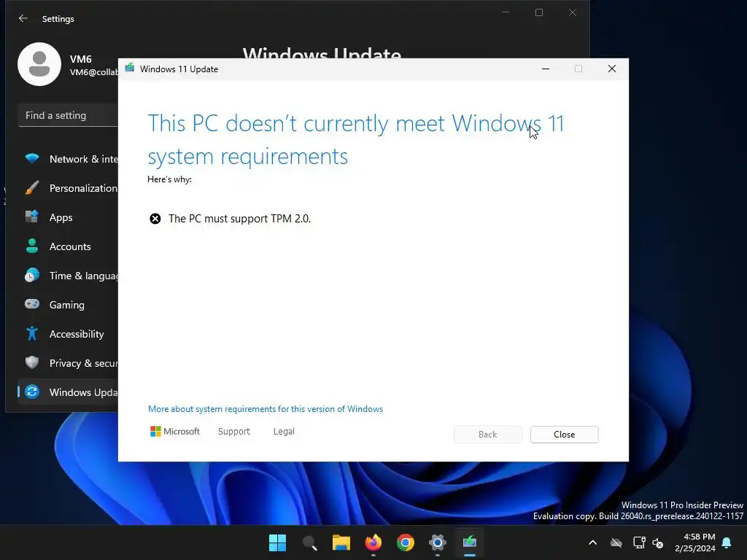Minimize the Settings window
Image resolution: width=747 pixels, height=560 pixels.
(x=506, y=13)
